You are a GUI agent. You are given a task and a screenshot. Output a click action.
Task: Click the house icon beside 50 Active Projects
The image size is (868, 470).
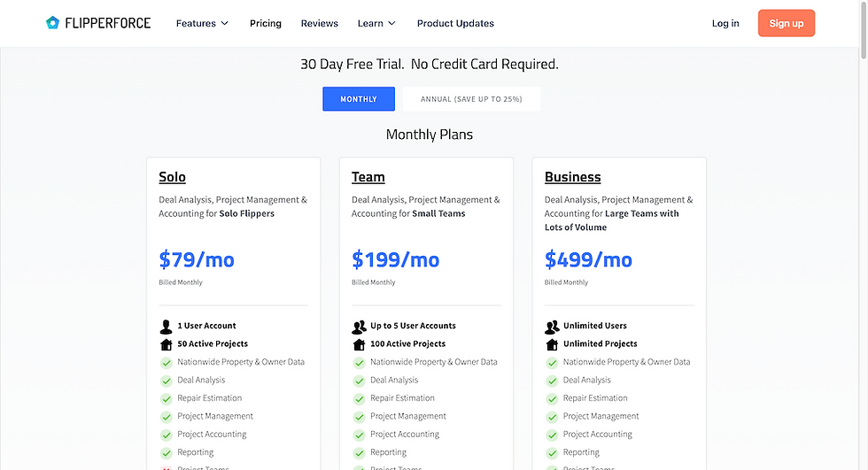click(166, 344)
